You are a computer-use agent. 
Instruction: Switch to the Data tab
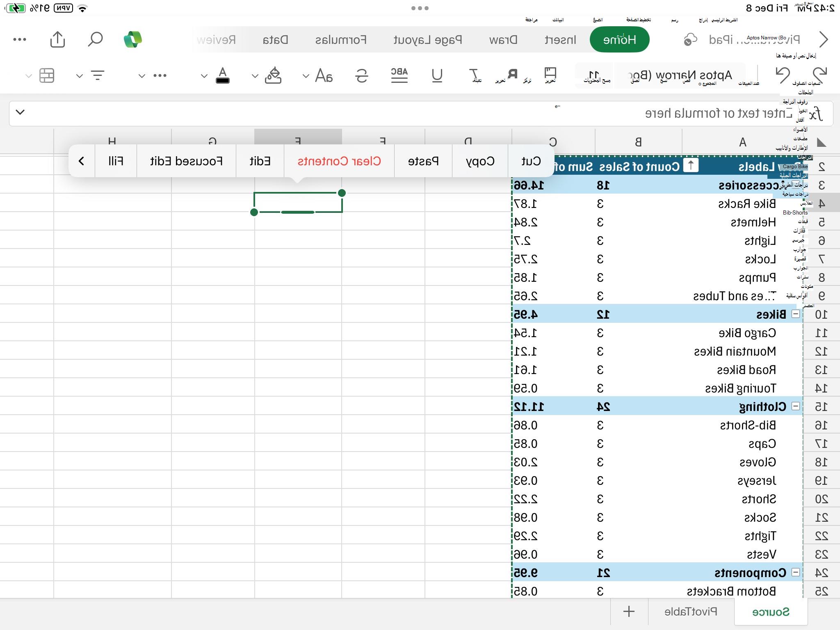[x=275, y=40]
